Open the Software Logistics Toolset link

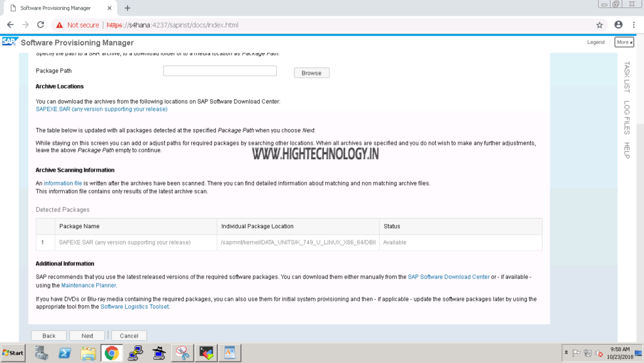point(135,307)
